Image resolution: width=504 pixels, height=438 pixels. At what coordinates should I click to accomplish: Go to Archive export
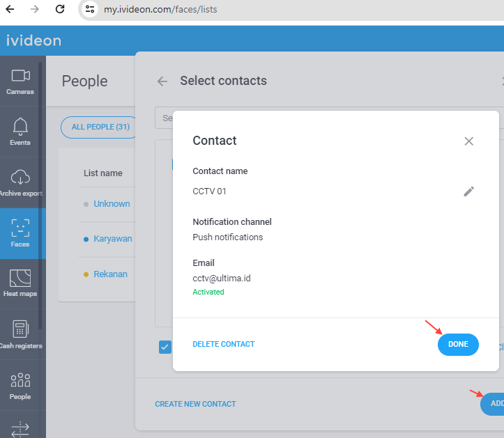(20, 182)
